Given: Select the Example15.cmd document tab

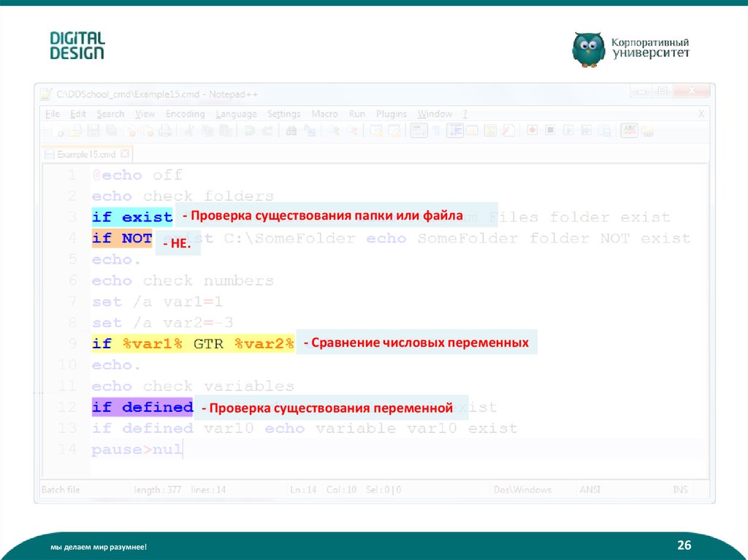Looking at the screenshot, I should (x=86, y=155).
